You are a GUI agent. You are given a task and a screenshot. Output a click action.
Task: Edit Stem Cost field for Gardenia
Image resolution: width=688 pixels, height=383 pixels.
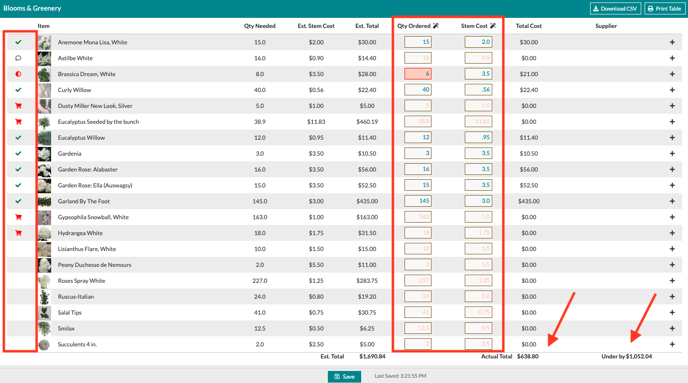478,153
